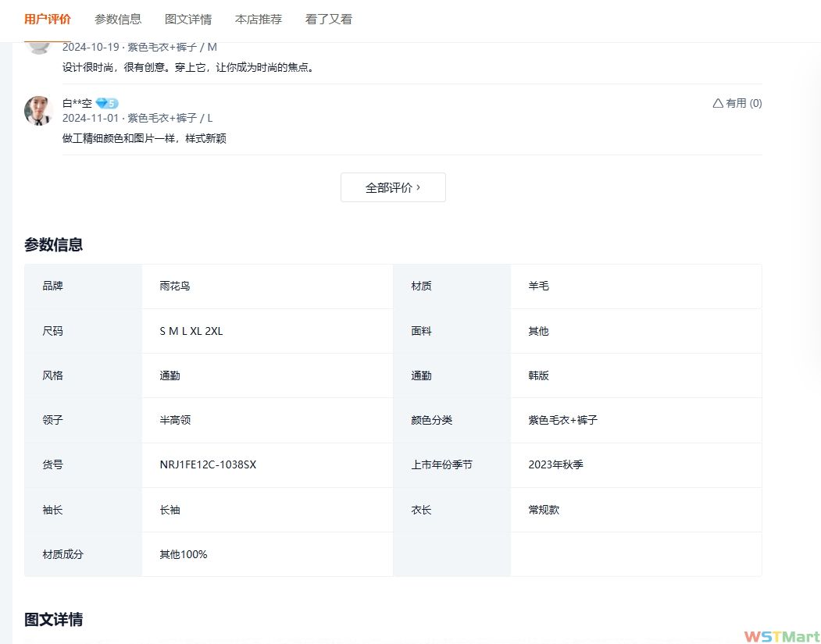Click the brand value 雨花鸟
The width and height of the screenshot is (821, 644).
click(175, 286)
